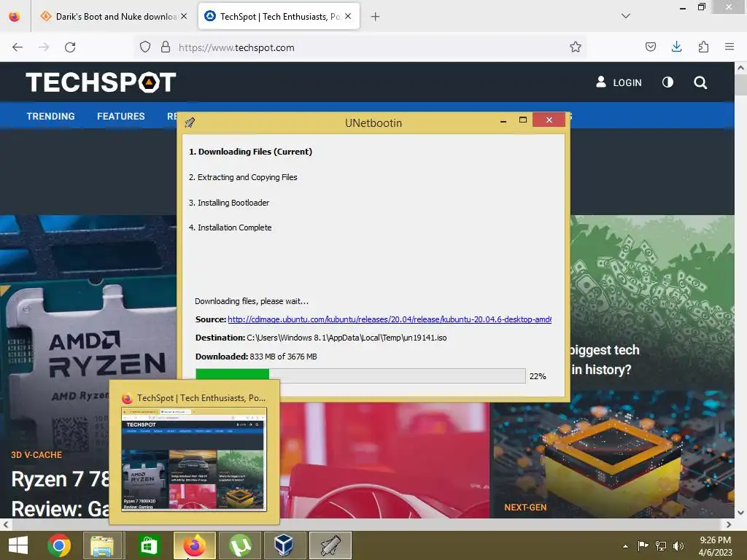Click the Firefox forward arrow
Image resolution: width=747 pixels, height=560 pixels.
click(x=44, y=47)
